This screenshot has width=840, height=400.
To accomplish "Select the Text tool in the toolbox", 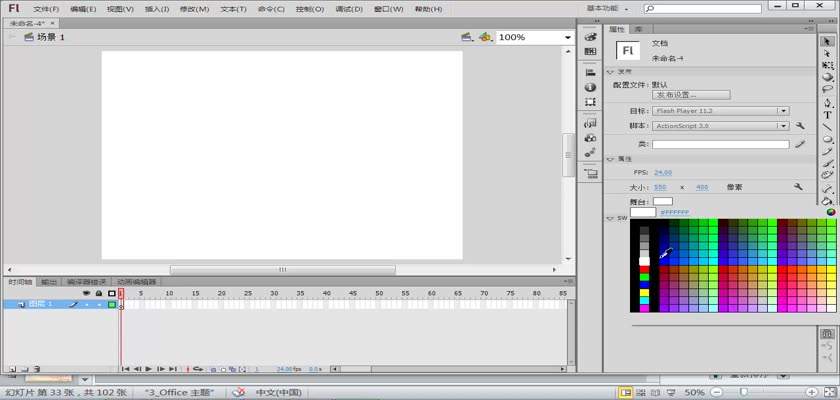I will tap(828, 115).
